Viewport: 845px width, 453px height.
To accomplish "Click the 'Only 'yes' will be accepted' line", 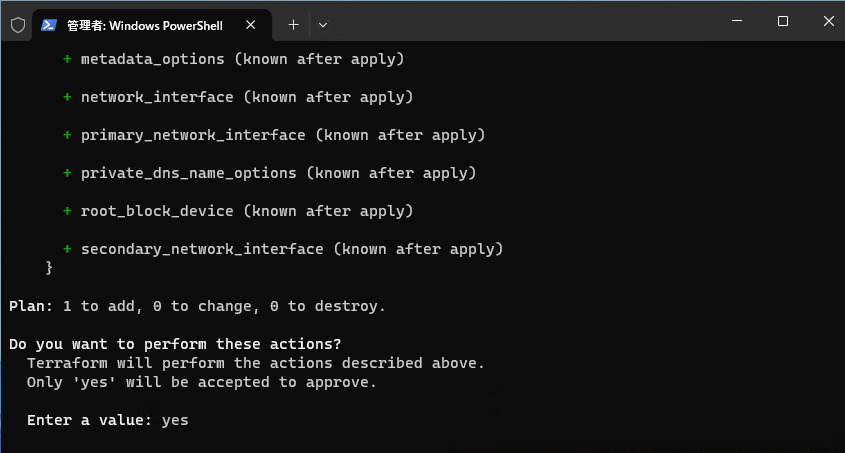I will [202, 382].
